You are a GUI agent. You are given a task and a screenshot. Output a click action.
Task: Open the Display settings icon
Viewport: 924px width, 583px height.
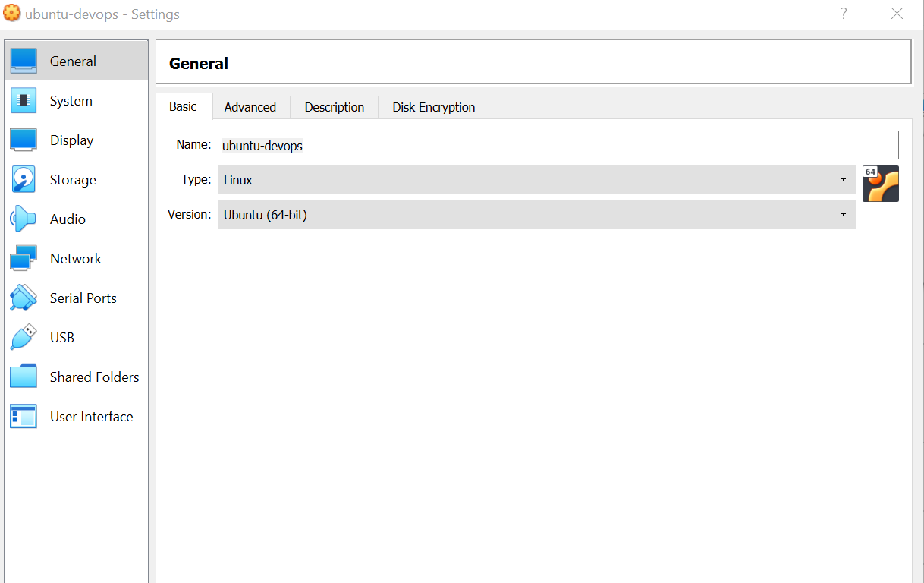pos(24,140)
